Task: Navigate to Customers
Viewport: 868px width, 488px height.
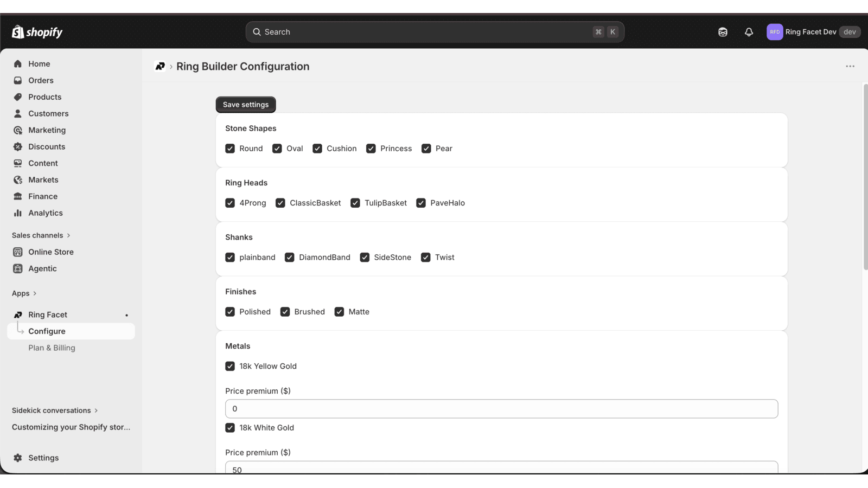Action: [x=71, y=113]
